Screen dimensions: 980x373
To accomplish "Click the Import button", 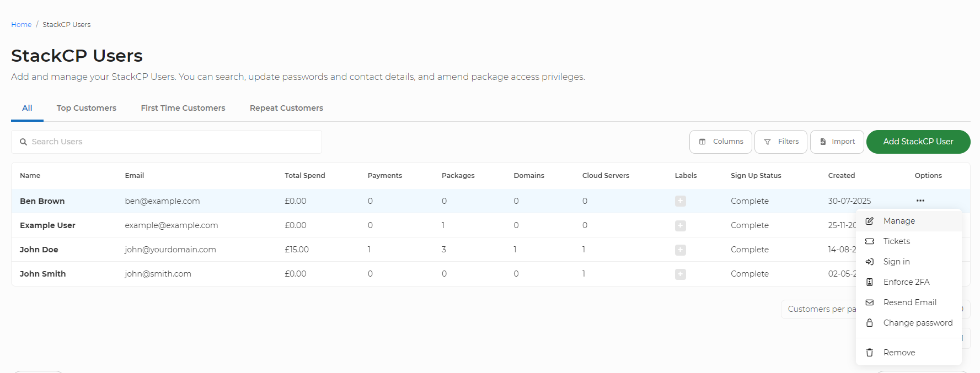I will pyautogui.click(x=837, y=142).
